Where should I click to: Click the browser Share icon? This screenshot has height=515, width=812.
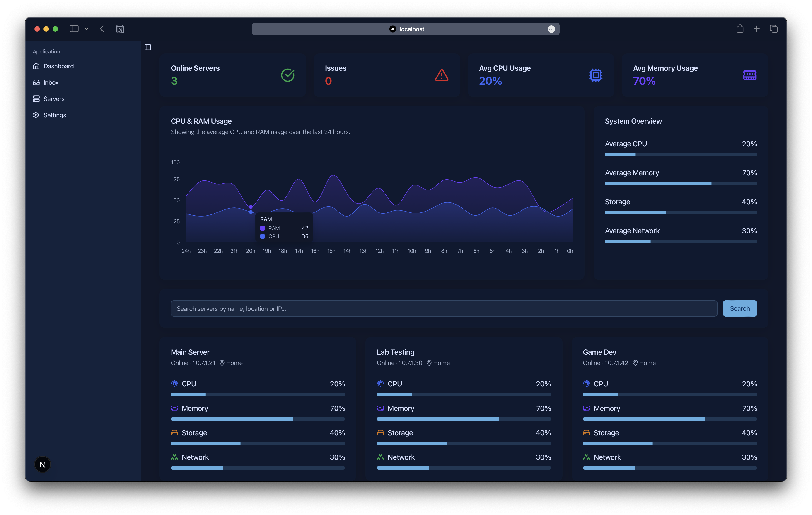coord(740,29)
